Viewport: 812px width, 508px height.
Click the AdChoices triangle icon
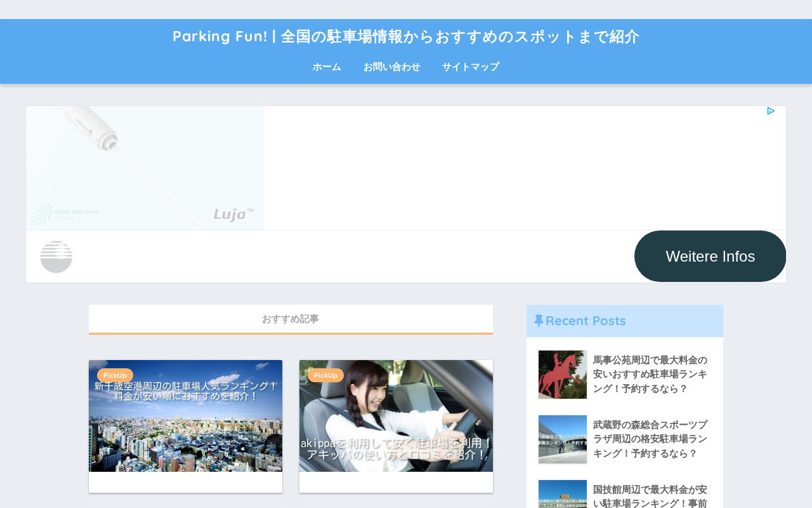click(x=771, y=111)
